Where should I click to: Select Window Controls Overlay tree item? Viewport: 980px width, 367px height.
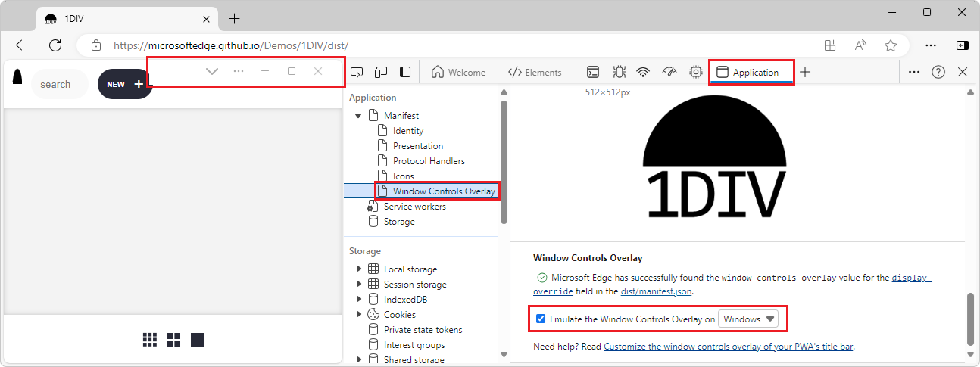[x=444, y=191]
